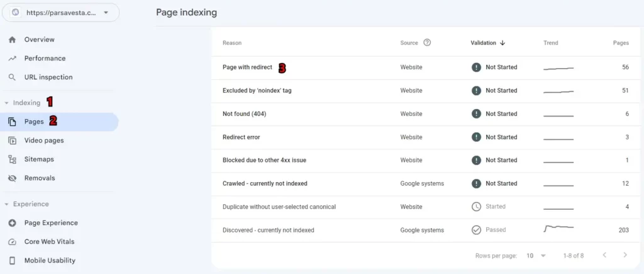Open the Rows per page dropdown
The height and width of the screenshot is (274, 644).
tap(536, 256)
